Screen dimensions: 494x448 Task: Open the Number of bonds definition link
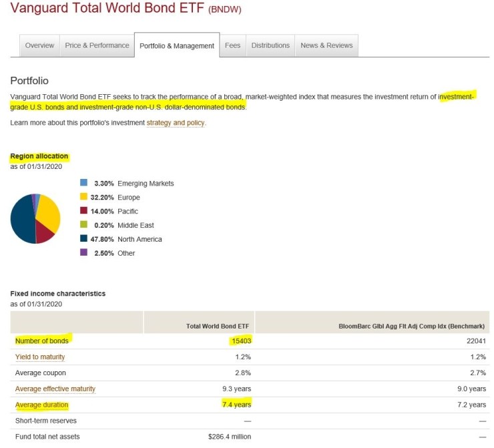pos(41,341)
